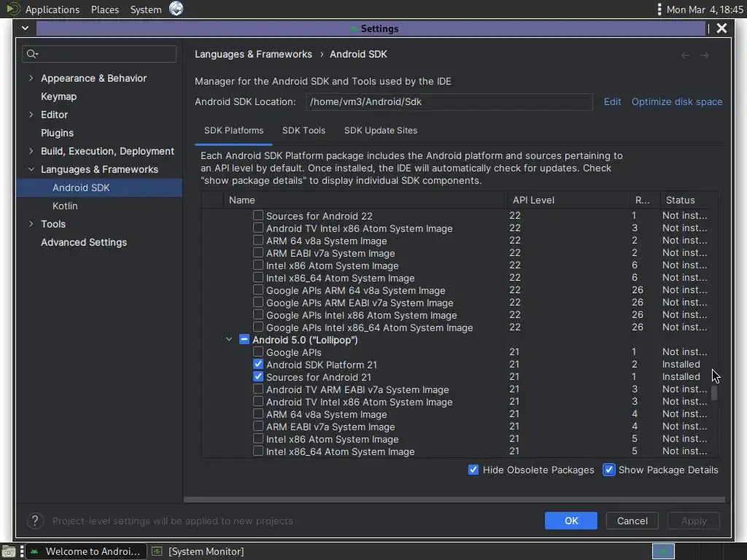
Task: Toggle Hide Obsolete Packages checkbox
Action: (x=473, y=470)
